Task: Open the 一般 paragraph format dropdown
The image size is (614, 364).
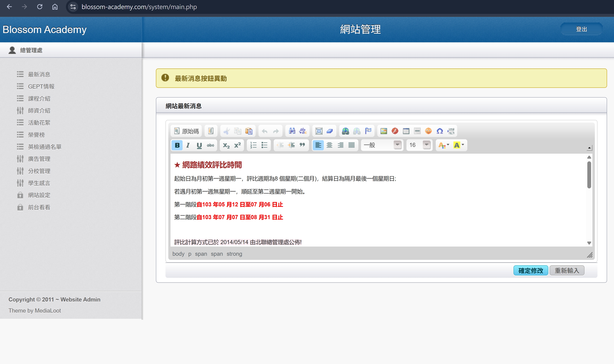Action: [x=382, y=145]
